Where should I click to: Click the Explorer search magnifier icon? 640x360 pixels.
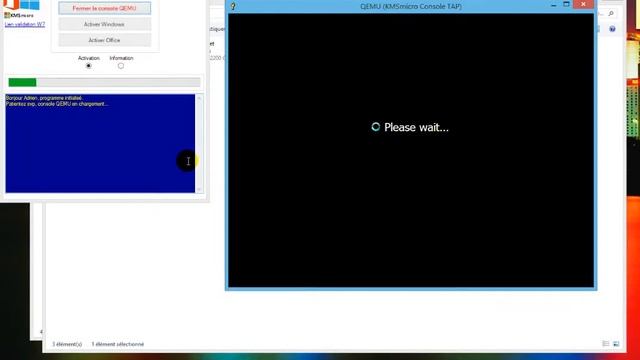tap(611, 14)
